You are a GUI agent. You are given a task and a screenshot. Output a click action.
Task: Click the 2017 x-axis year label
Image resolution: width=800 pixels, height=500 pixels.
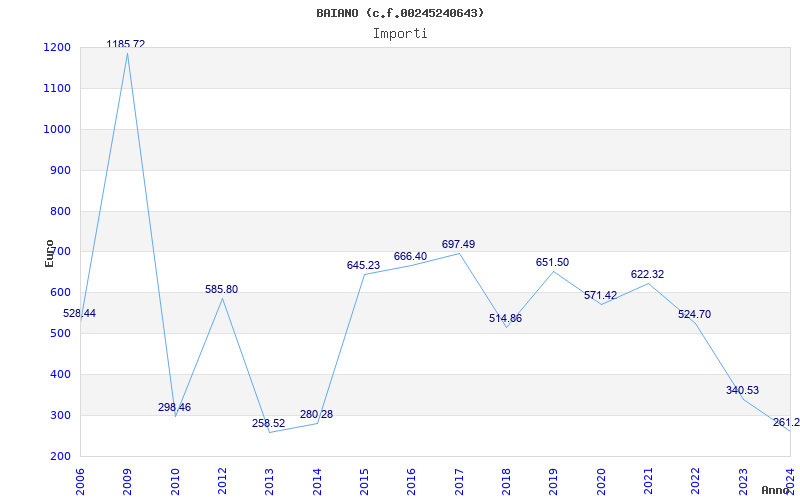[459, 482]
